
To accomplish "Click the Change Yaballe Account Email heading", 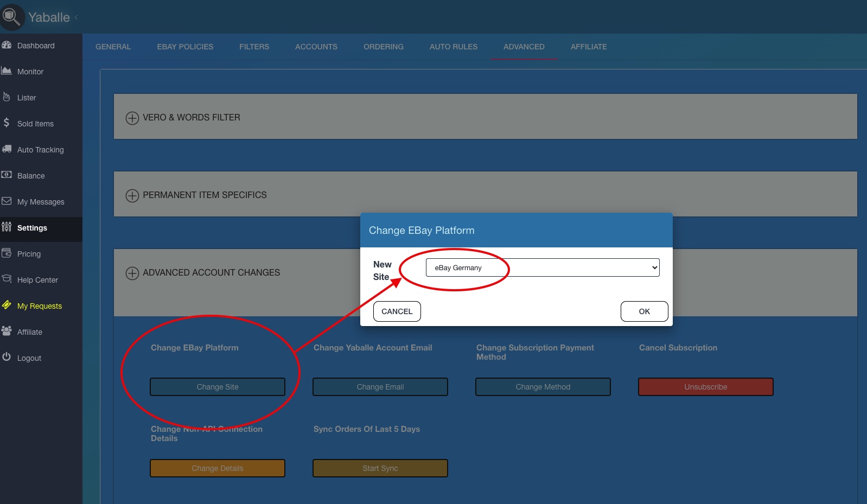I will pos(373,348).
